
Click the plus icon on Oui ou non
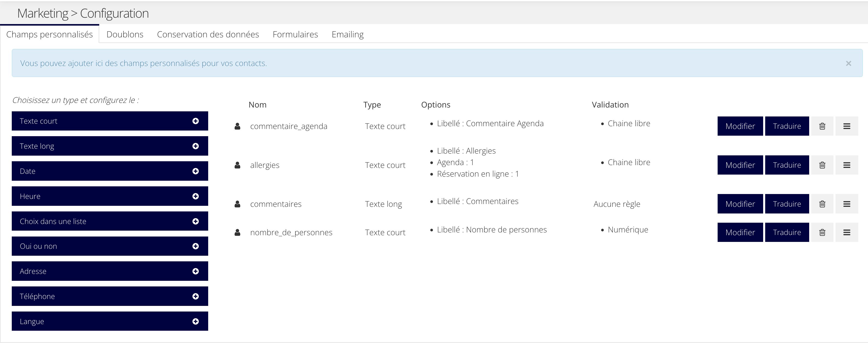point(195,246)
